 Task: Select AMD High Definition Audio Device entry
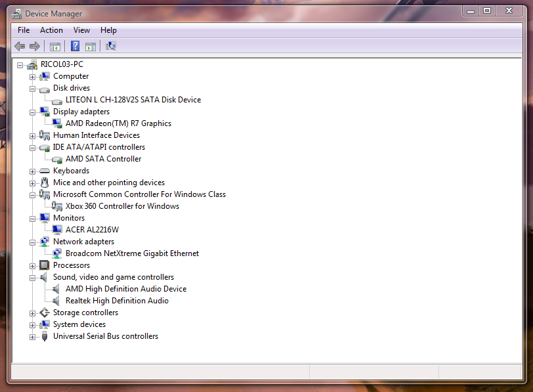pyautogui.click(x=126, y=289)
